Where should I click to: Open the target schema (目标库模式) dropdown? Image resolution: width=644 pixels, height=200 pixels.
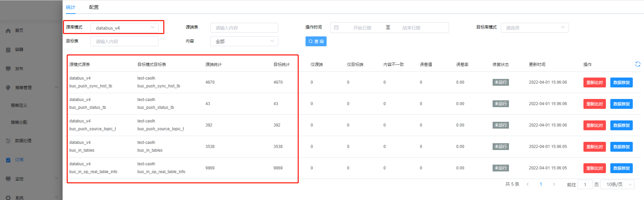(534, 28)
